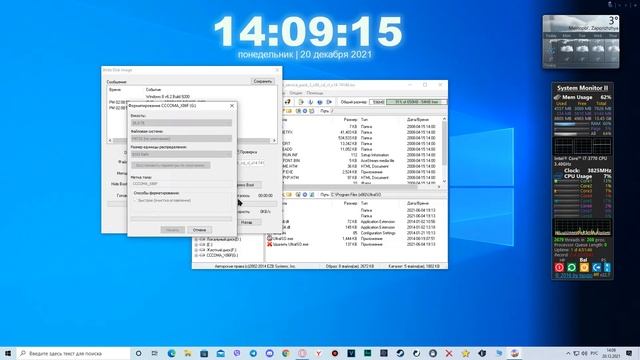Click green restart icon in System Monitor gadget
This screenshot has height=360, width=640.
pos(571,267)
